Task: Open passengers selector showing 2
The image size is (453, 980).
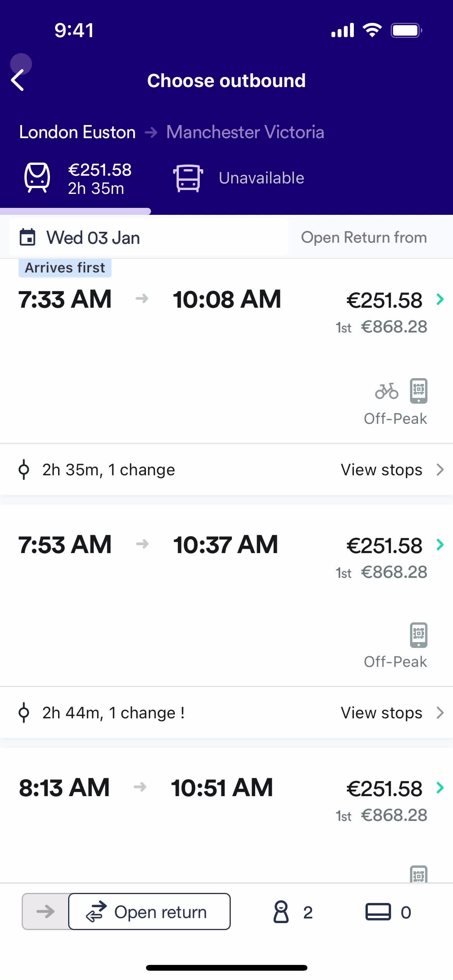Action: [x=293, y=912]
